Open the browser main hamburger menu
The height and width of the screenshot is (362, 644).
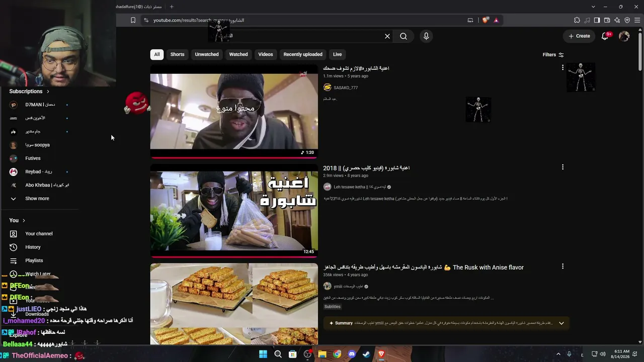(x=637, y=20)
